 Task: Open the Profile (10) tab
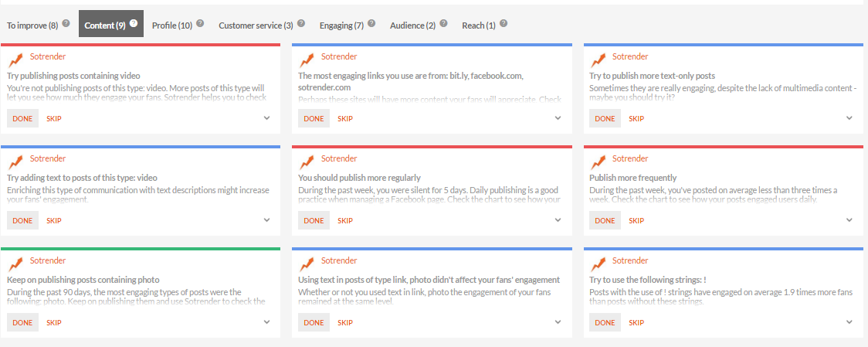point(172,26)
